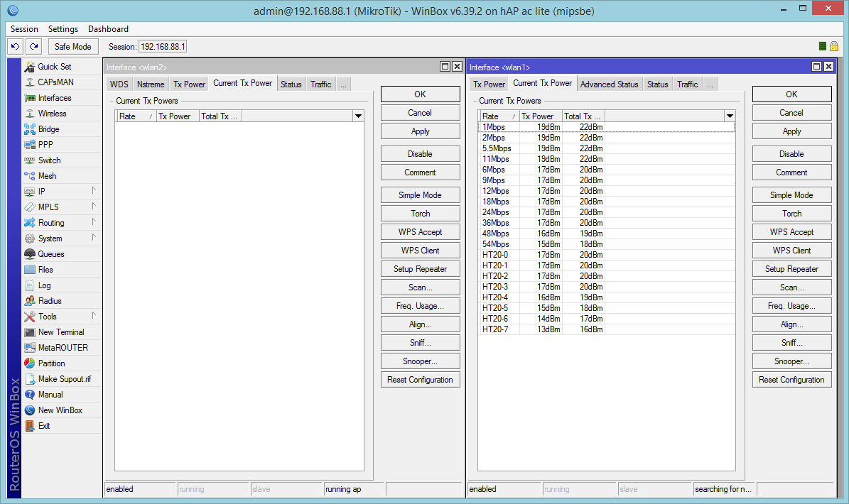
Task: Open Manual help icon
Action: click(x=30, y=395)
